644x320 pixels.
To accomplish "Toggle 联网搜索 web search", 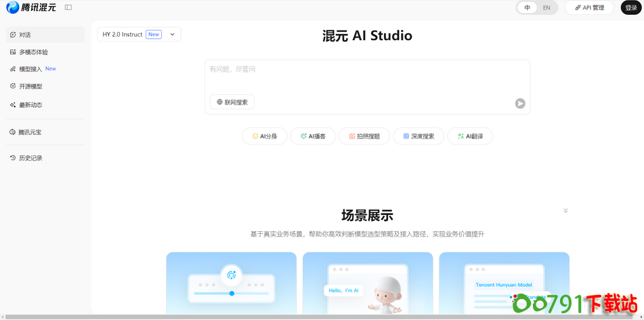I will click(x=232, y=102).
